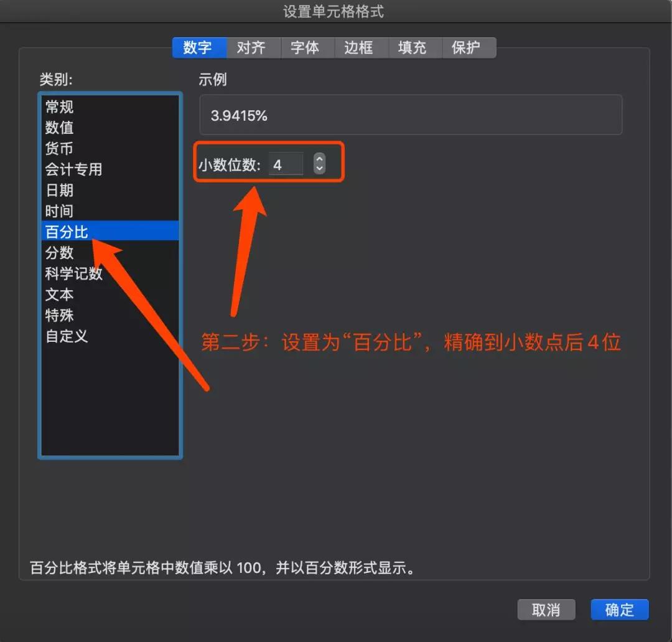Click the 小数位数 input field
Image resolution: width=672 pixels, height=642 pixels.
coord(286,164)
